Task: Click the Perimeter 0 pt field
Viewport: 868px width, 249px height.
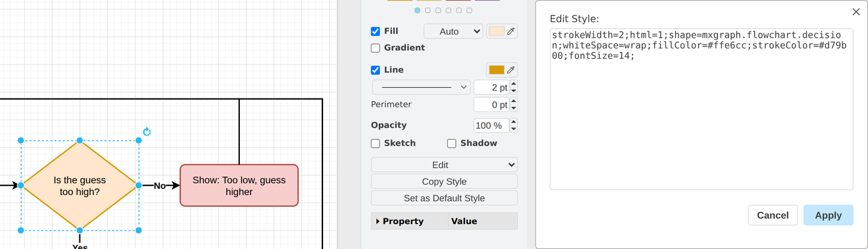Action: [x=492, y=105]
